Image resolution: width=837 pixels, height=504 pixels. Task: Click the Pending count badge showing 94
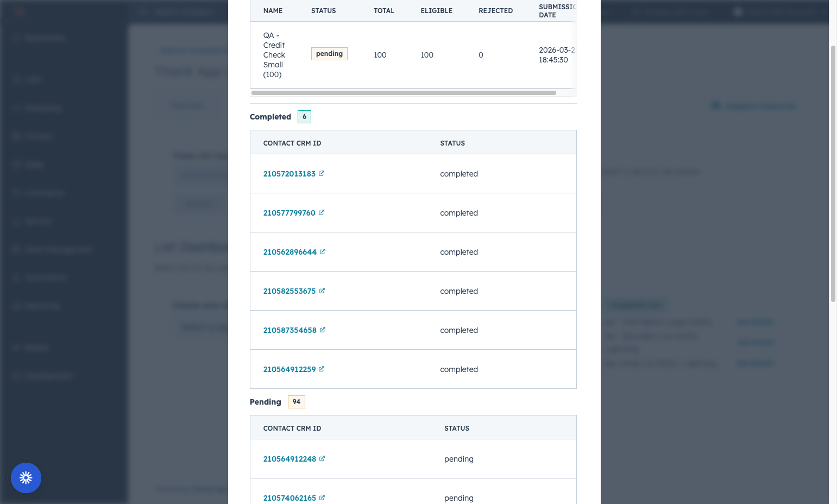[297, 402]
